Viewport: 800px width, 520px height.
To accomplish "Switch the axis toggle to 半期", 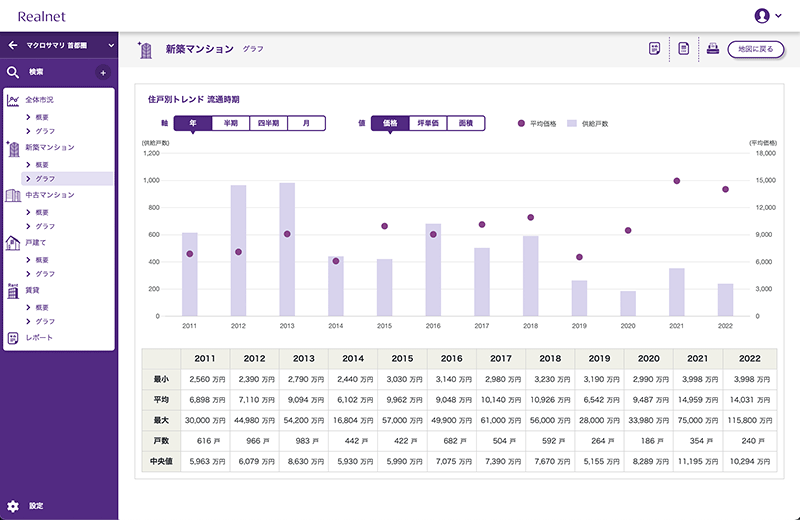I will [231, 123].
